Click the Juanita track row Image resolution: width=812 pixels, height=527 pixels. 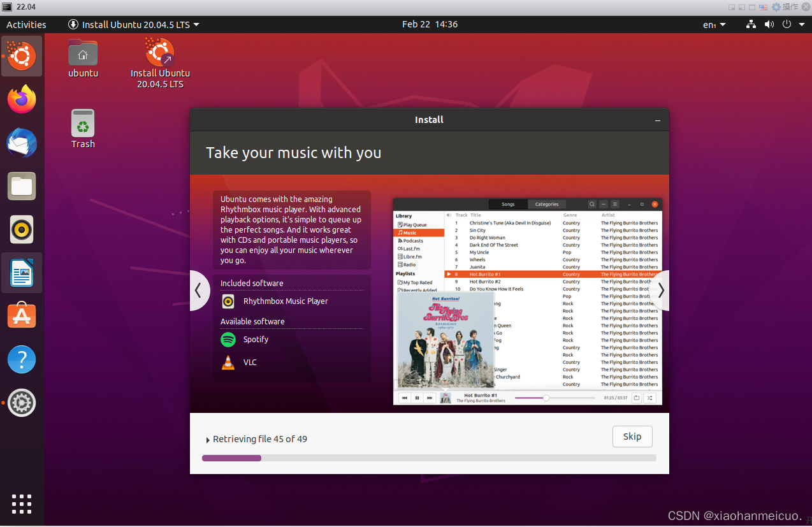click(553, 267)
